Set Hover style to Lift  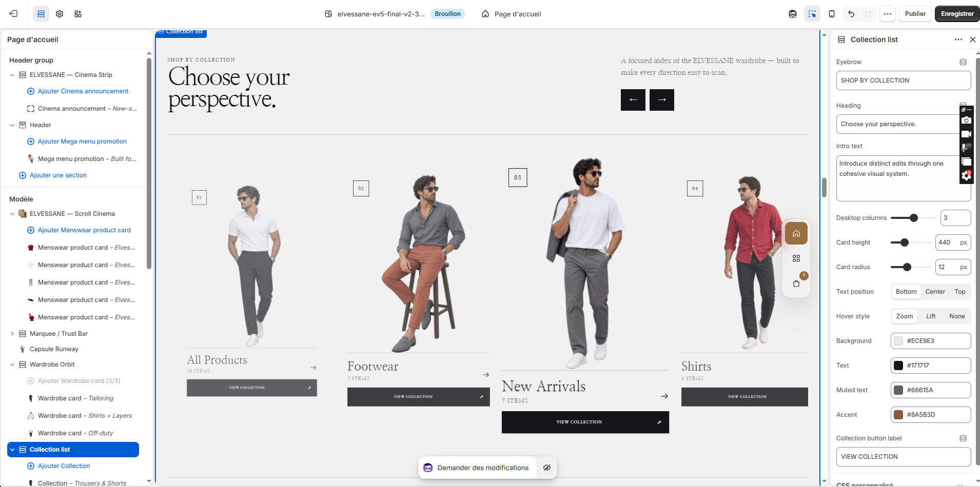pyautogui.click(x=931, y=316)
